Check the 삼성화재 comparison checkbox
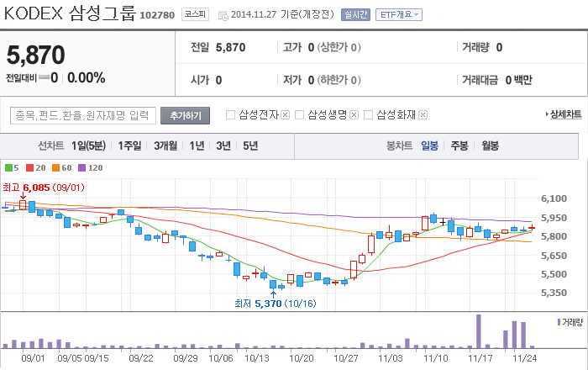 tap(368, 115)
